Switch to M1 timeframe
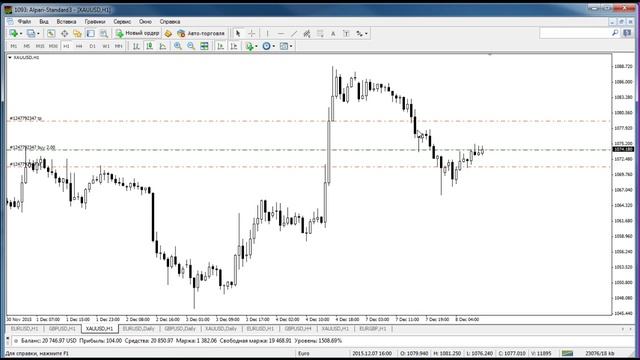The image size is (640, 360). 13,46
